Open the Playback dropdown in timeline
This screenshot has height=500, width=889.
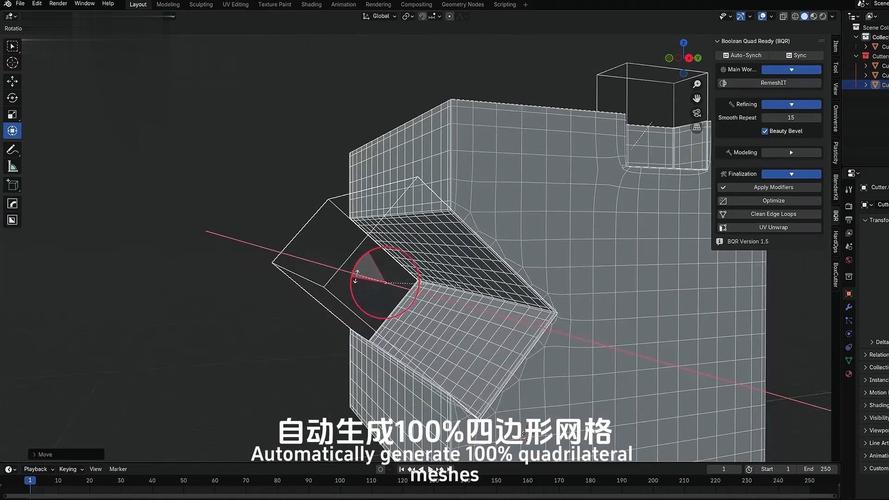tap(39, 469)
